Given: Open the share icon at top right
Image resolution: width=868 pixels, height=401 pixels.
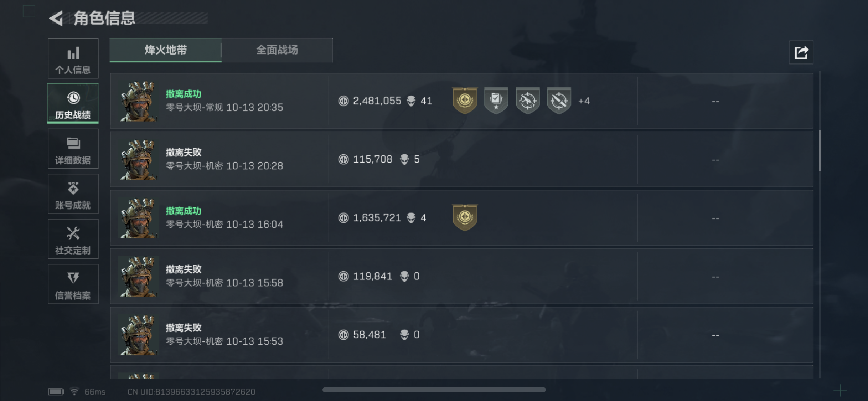Looking at the screenshot, I should [x=801, y=53].
